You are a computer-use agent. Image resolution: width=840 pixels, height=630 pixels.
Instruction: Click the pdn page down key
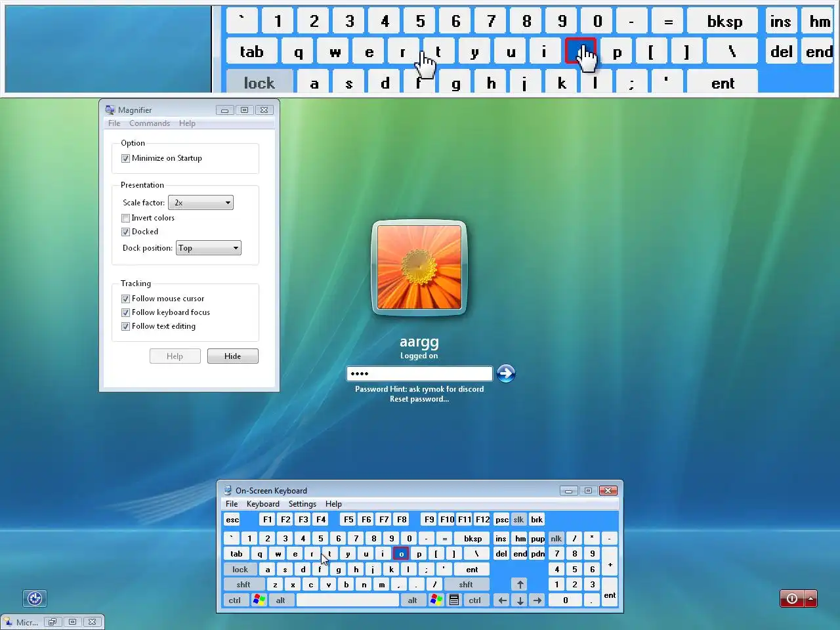537,554
